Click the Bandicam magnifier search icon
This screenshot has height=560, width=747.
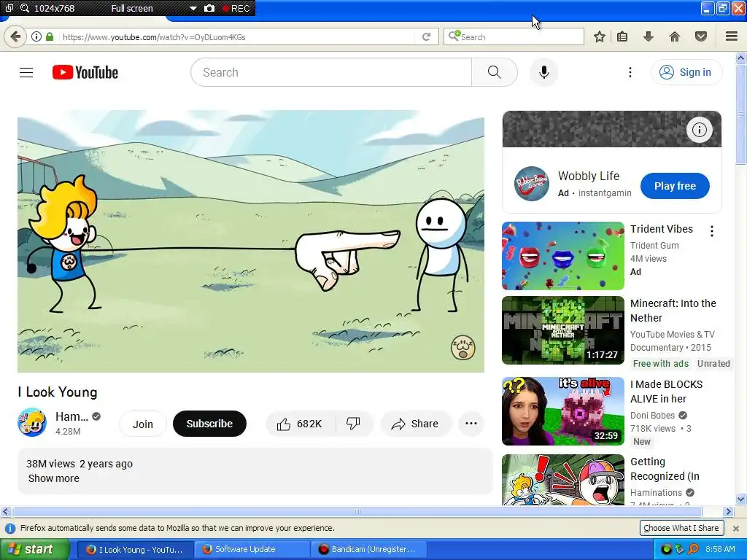click(x=25, y=8)
